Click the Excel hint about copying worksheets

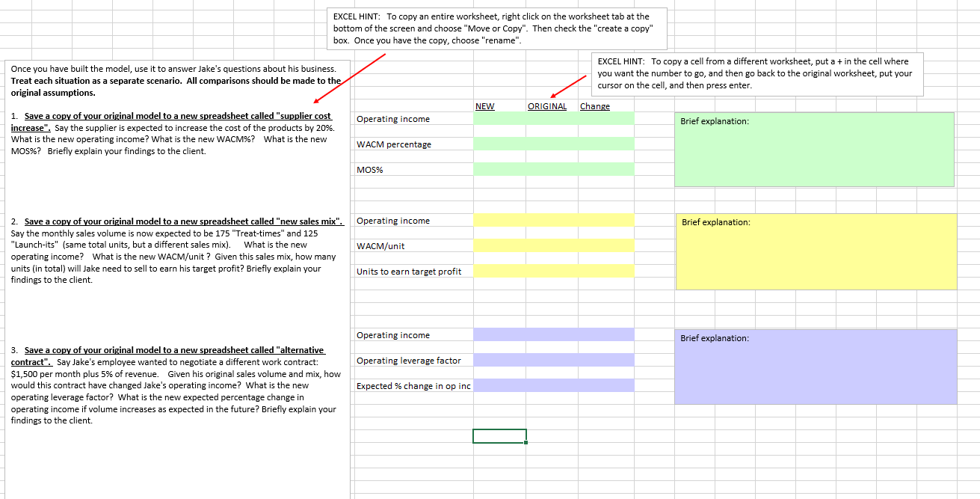pos(496,28)
